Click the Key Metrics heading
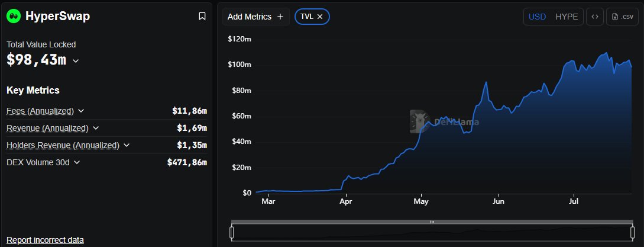The image size is (644, 247). click(33, 90)
